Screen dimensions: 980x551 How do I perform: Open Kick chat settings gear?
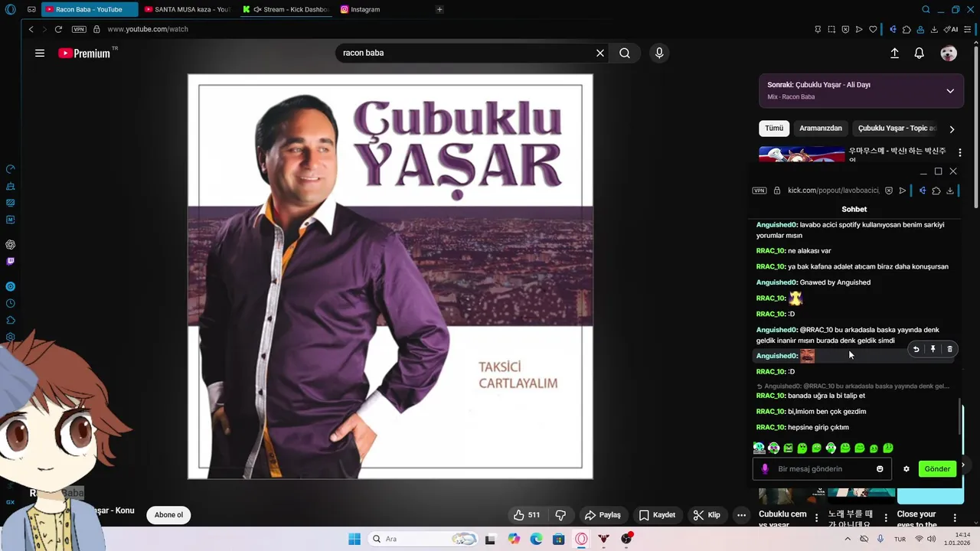tap(906, 469)
